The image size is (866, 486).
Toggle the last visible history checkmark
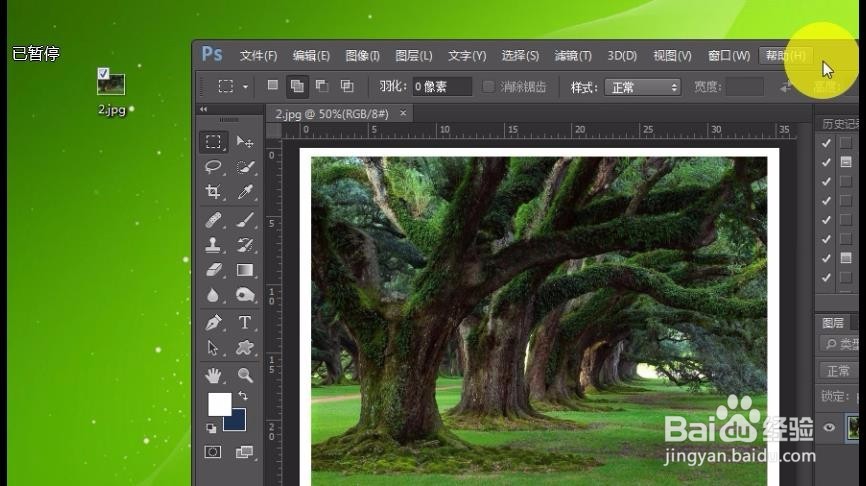point(826,278)
